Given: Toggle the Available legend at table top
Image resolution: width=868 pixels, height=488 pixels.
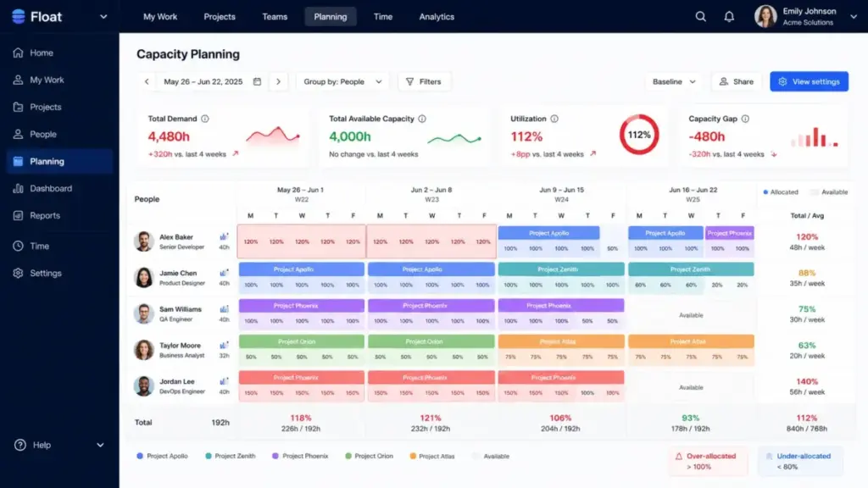Looking at the screenshot, I should (829, 192).
